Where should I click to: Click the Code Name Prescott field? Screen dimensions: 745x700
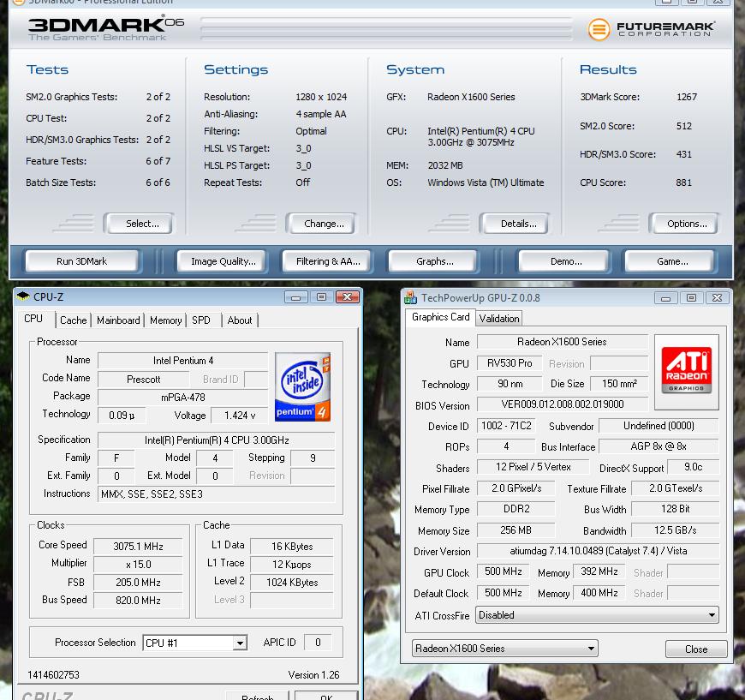[x=144, y=380]
